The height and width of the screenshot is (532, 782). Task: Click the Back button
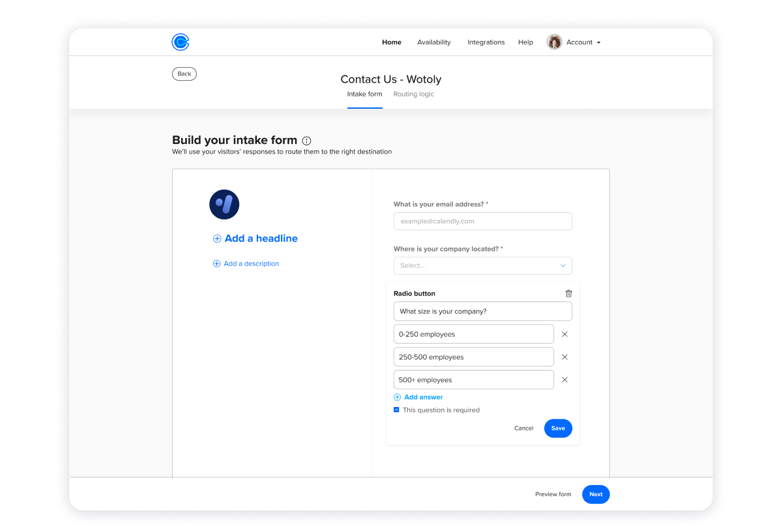(184, 74)
